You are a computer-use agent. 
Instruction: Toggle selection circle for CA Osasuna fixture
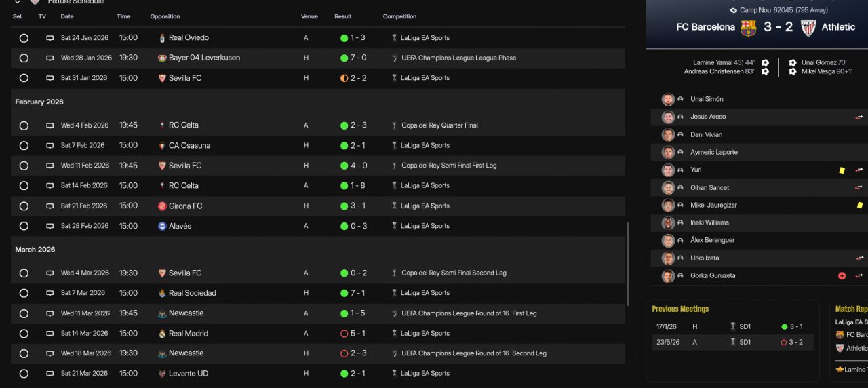(x=24, y=146)
